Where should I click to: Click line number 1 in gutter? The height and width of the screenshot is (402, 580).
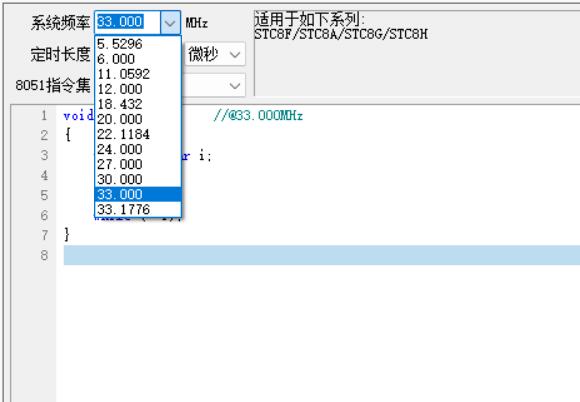click(x=44, y=115)
